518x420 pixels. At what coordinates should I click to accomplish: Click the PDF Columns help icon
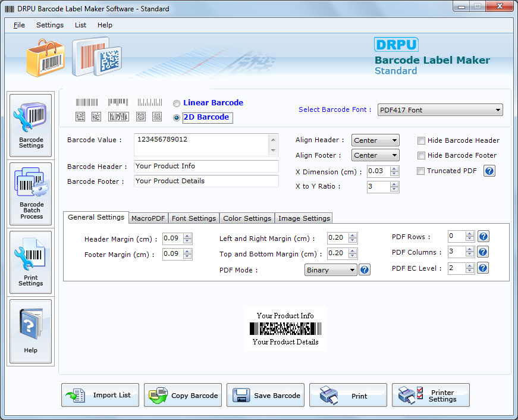coord(483,252)
